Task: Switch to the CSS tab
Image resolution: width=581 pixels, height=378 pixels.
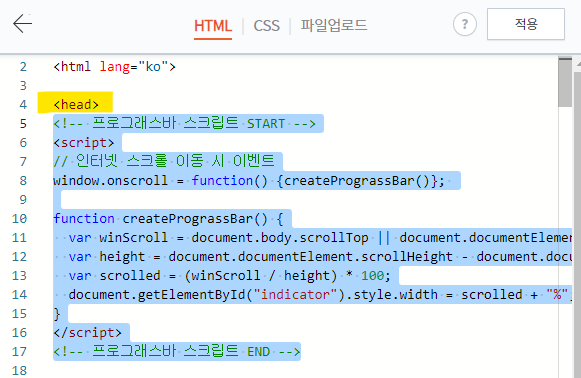Action: pyautogui.click(x=266, y=26)
